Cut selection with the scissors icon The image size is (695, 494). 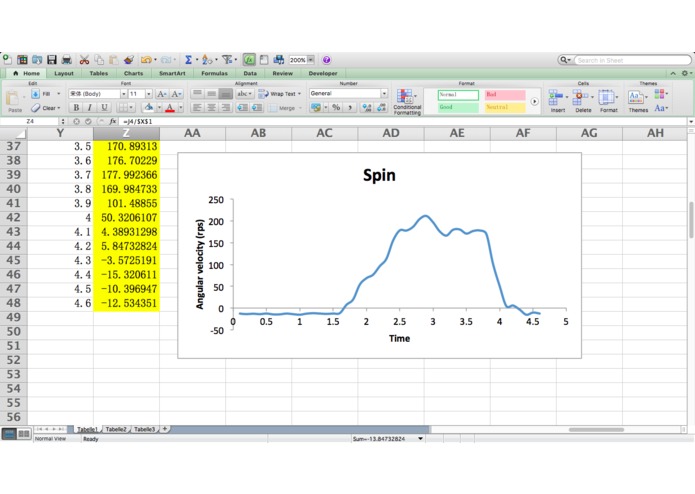(x=84, y=59)
